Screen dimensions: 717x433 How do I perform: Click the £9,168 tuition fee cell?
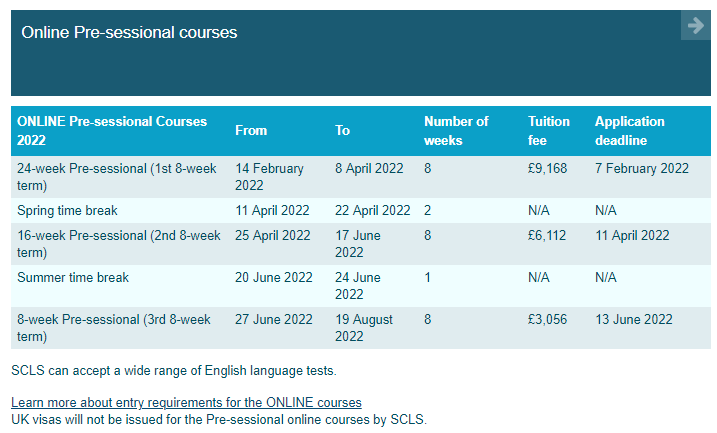[547, 168]
